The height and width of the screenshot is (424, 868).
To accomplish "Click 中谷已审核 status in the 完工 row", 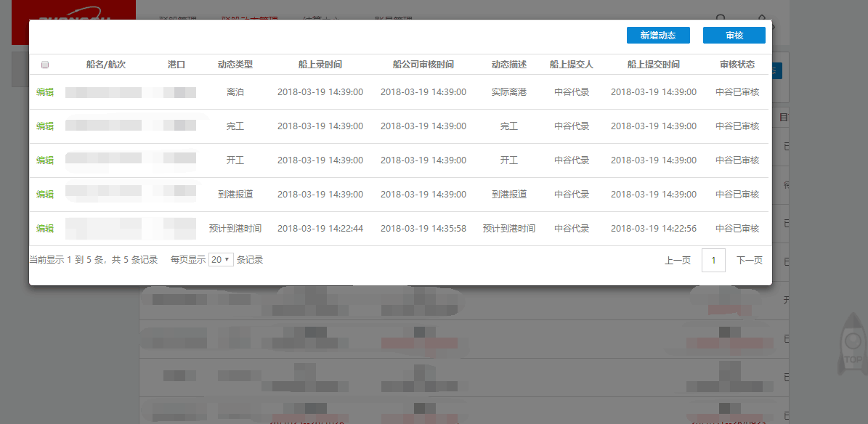I will pyautogui.click(x=737, y=126).
